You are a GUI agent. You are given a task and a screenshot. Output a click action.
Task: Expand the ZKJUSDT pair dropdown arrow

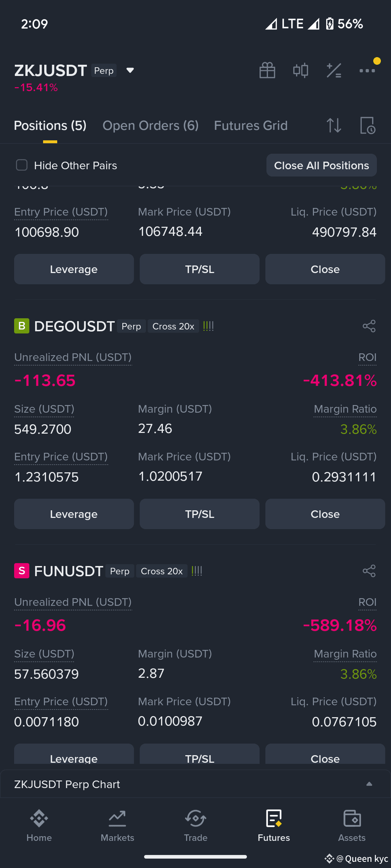click(x=130, y=70)
